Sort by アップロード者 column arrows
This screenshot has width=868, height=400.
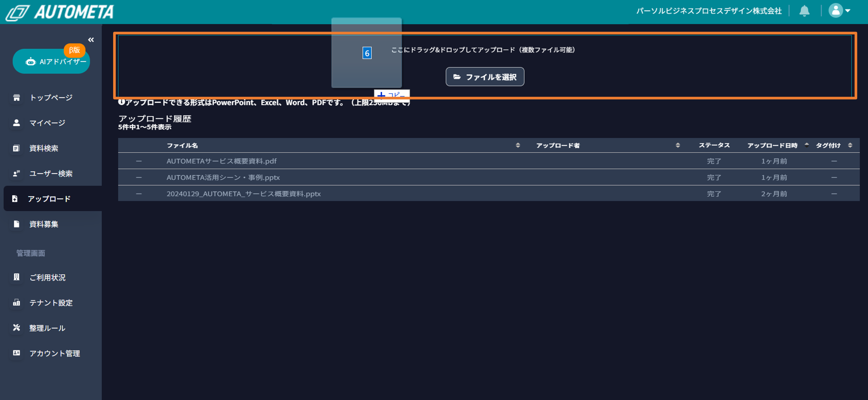(678, 145)
